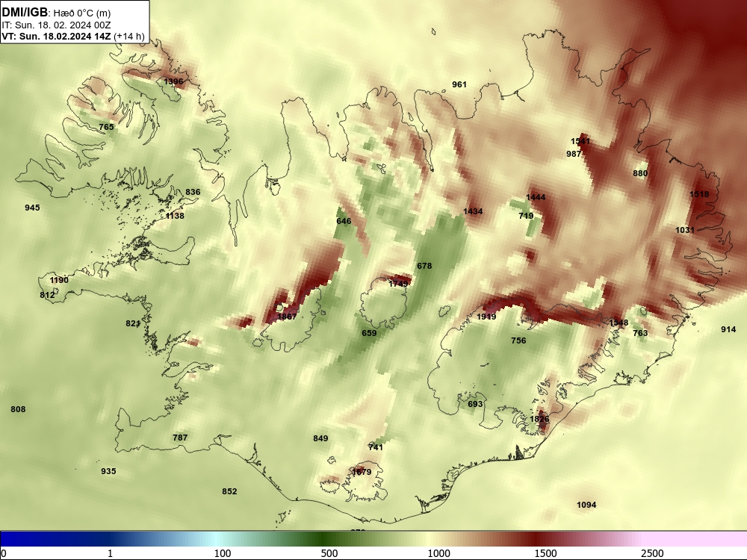
Task: Click the 0 tick on the color scale
Action: [4, 553]
